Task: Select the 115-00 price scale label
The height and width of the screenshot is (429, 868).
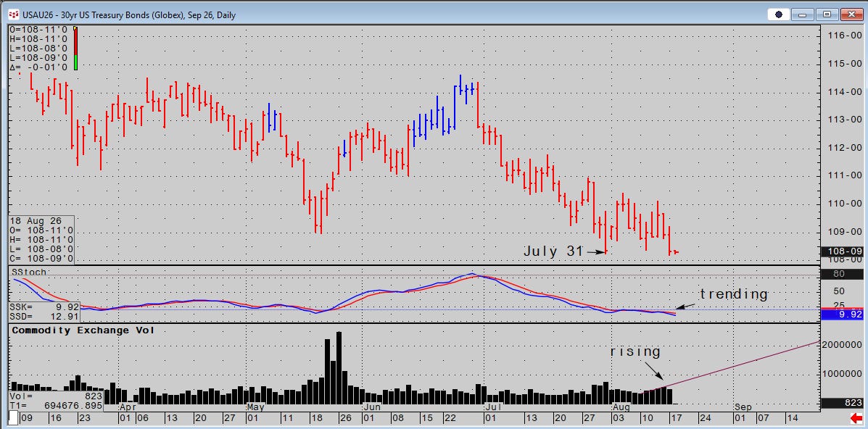Action: point(846,64)
